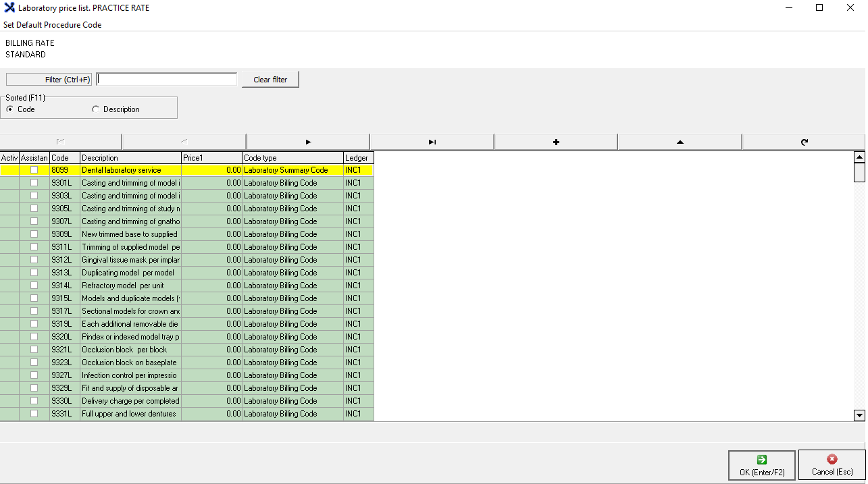The width and height of the screenshot is (868, 484).
Task: Click the Price1 column header
Action: [211, 158]
